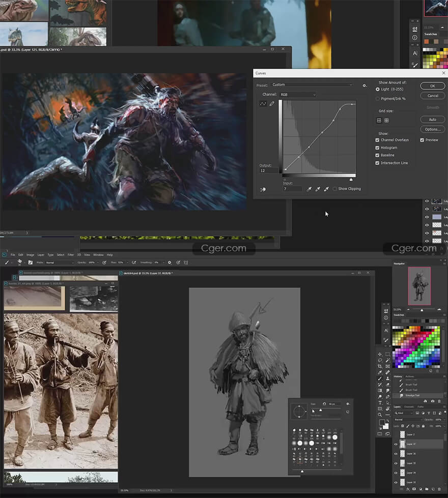Select Light (0-255) radio option
This screenshot has width=448, height=498.
[377, 90]
